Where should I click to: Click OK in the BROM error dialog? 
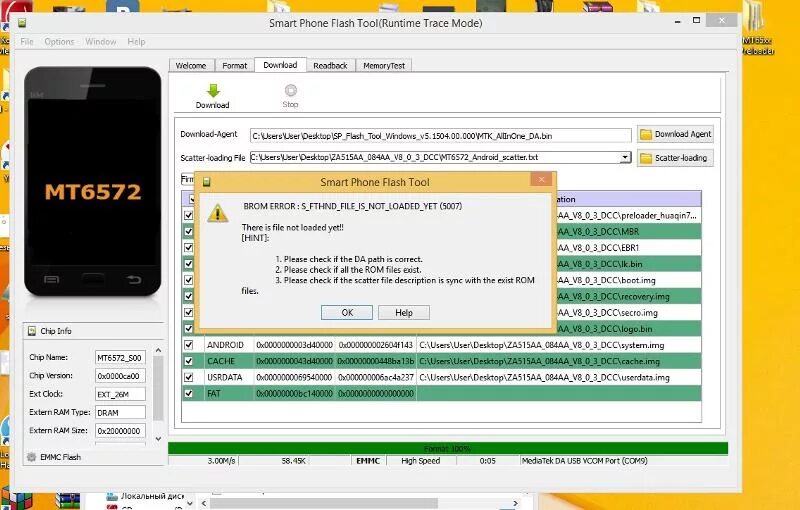tap(347, 313)
